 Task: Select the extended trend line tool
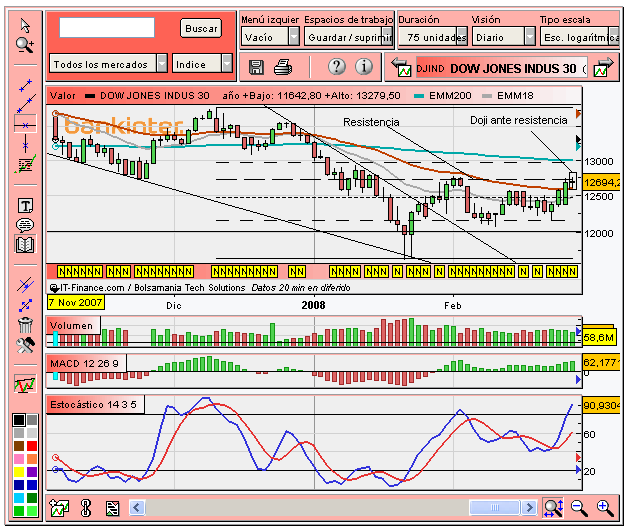click(x=26, y=103)
